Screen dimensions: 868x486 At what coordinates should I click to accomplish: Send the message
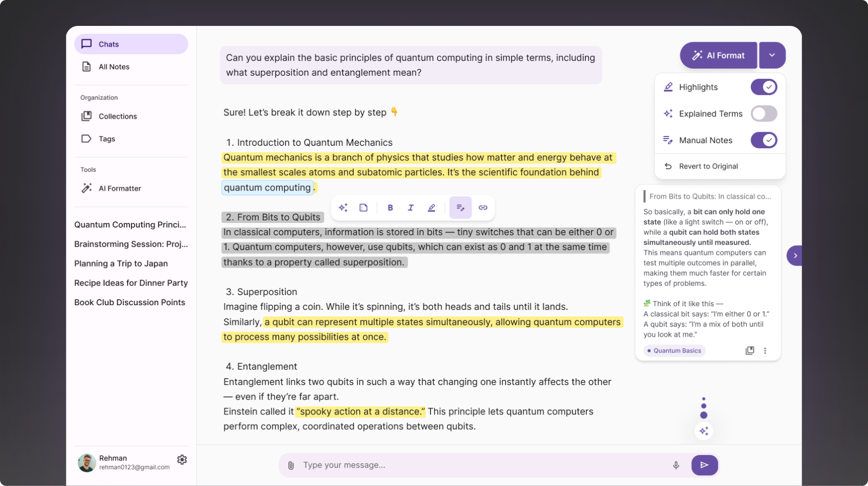705,465
